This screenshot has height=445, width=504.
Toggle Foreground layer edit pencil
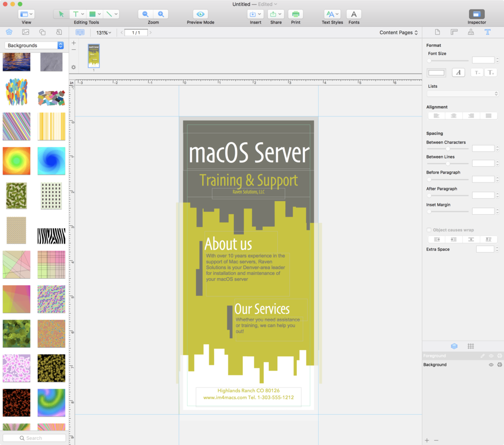tap(482, 356)
